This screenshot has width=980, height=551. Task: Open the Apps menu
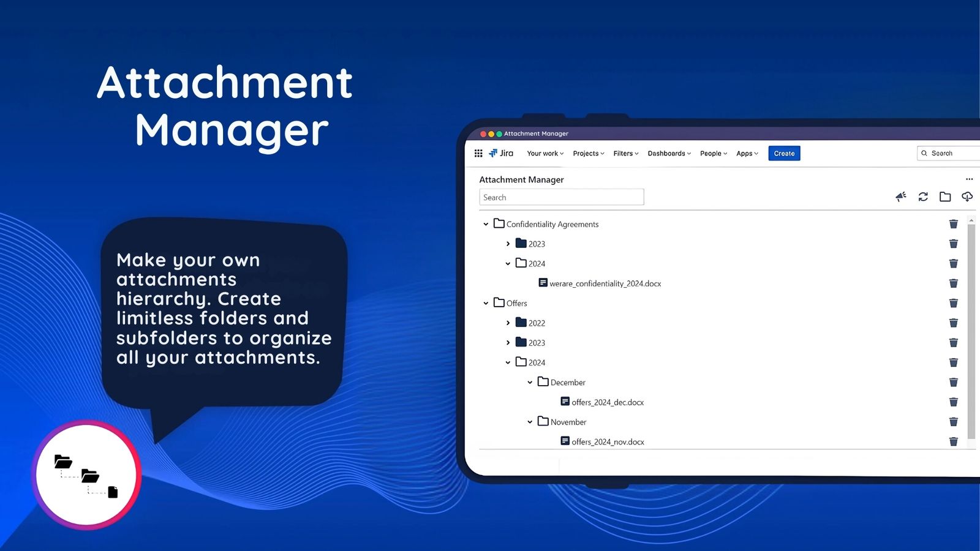pyautogui.click(x=747, y=154)
